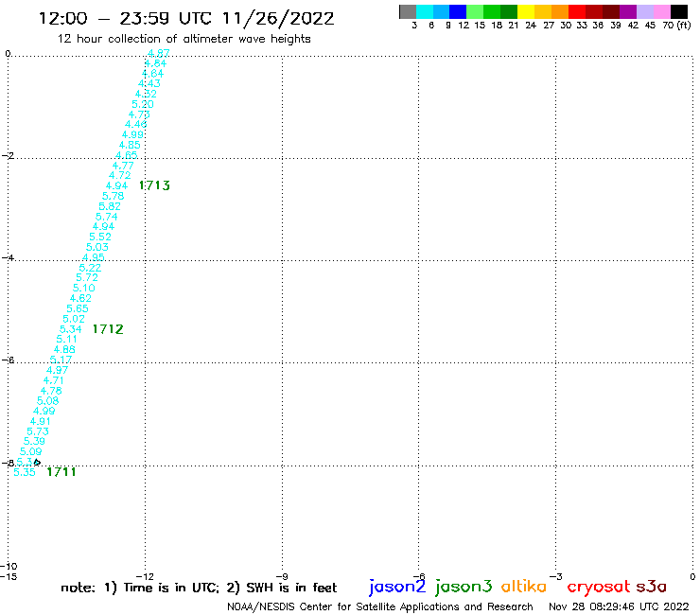Screen dimensions: 700x615
Task: Click the dark green swatch left of 21
Action: (x=509, y=11)
